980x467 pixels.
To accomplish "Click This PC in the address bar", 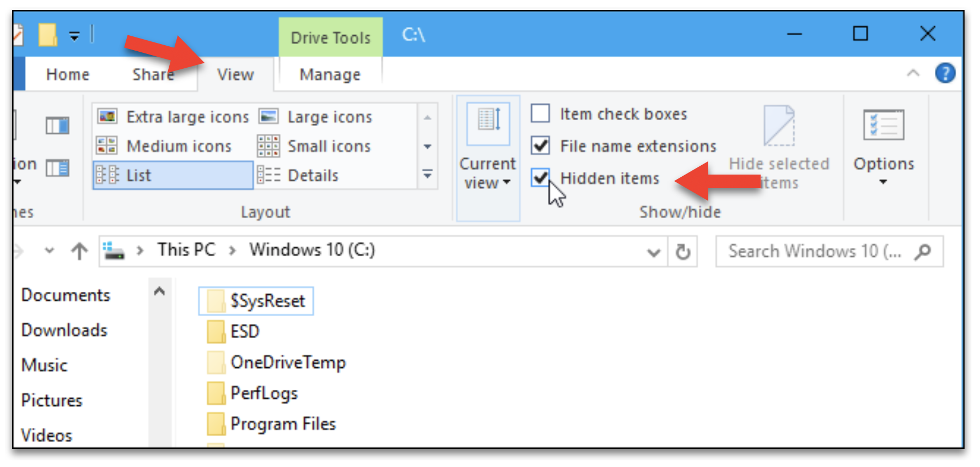I will tap(186, 249).
